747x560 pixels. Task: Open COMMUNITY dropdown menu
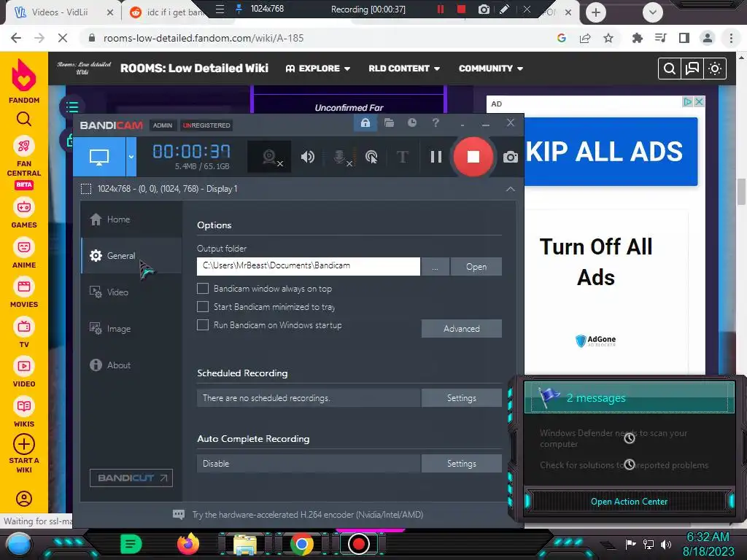pyautogui.click(x=491, y=69)
